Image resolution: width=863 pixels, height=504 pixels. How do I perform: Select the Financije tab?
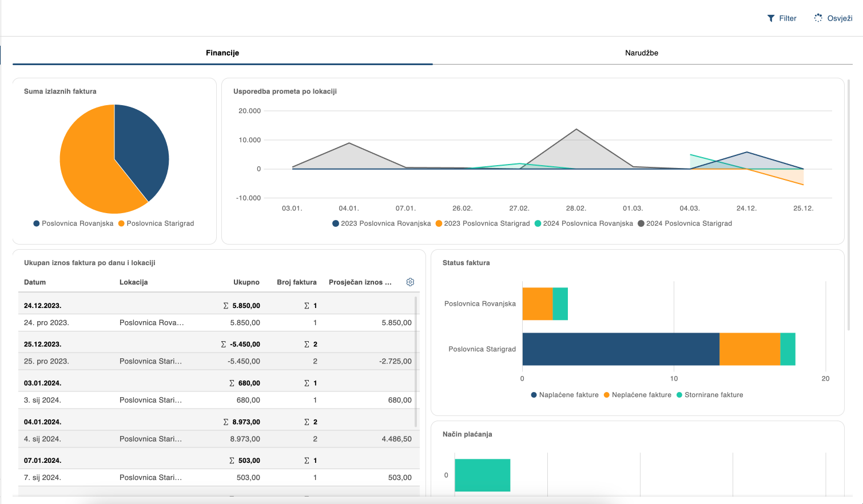point(222,53)
